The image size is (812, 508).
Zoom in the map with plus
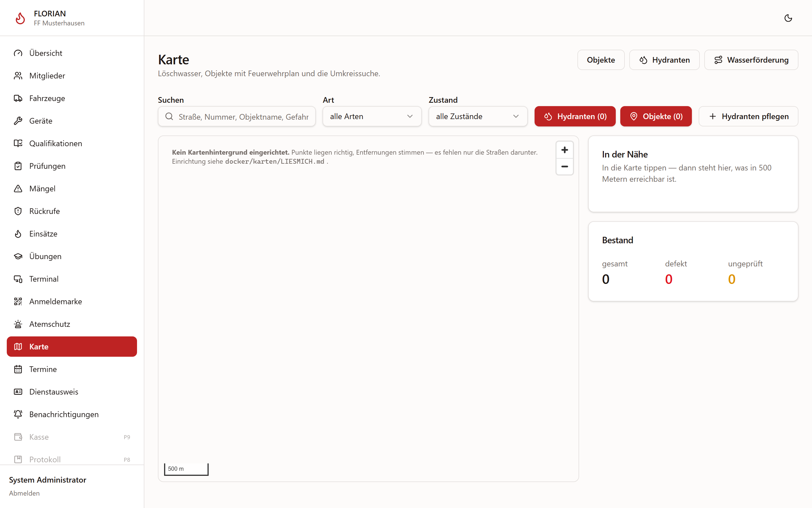coord(564,150)
